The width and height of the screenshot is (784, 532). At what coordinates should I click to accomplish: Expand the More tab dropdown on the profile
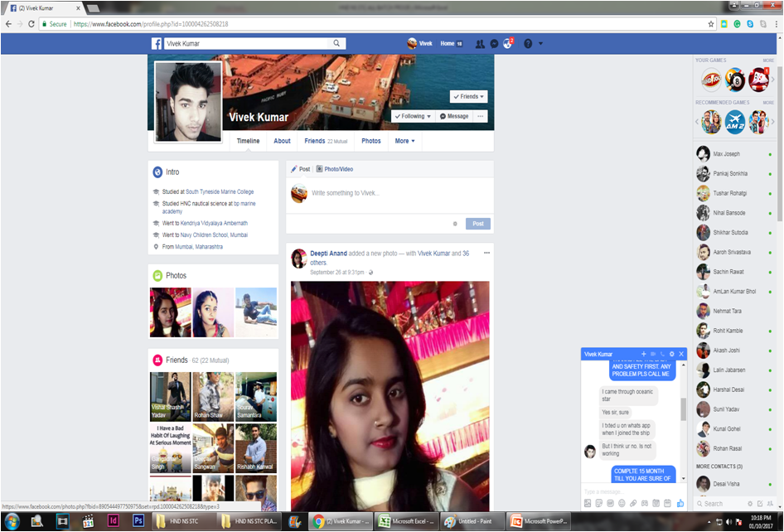pyautogui.click(x=404, y=141)
